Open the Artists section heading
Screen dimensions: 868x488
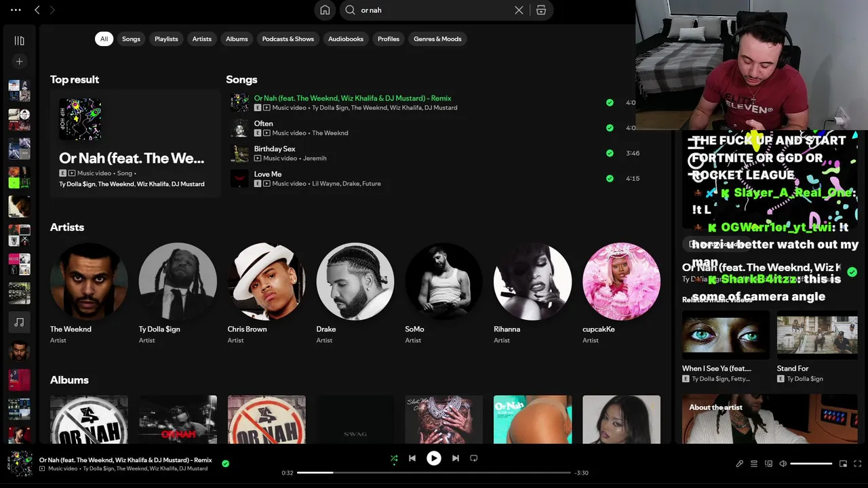[x=67, y=227]
